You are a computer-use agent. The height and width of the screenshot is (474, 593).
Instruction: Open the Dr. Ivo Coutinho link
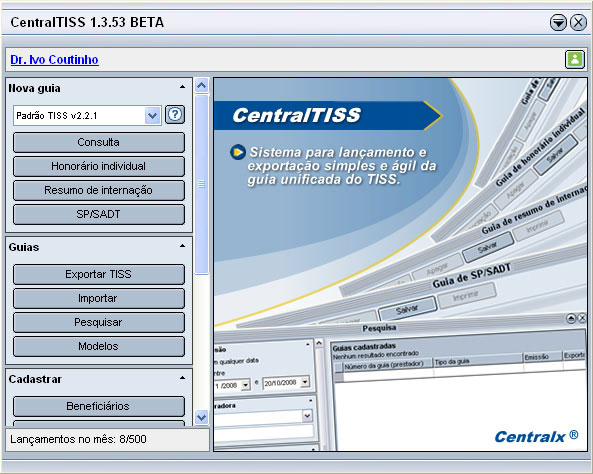(x=54, y=59)
